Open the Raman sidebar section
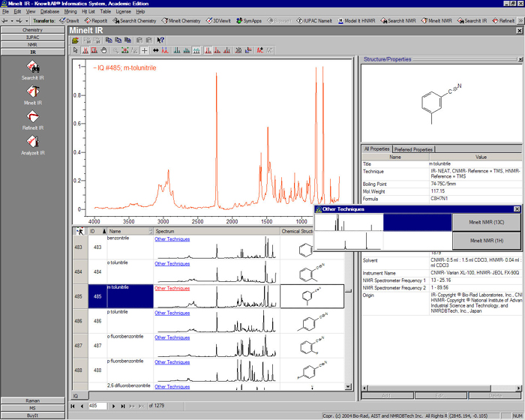Image resolution: width=525 pixels, height=420 pixels. (x=33, y=400)
